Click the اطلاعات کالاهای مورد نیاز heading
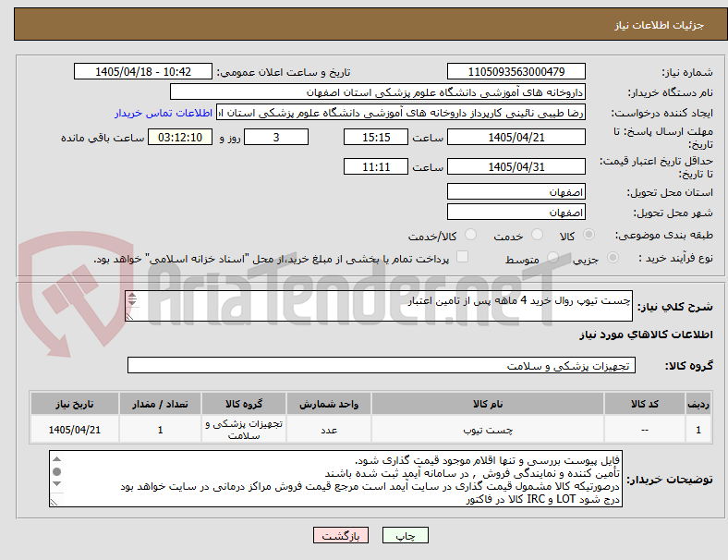The width and height of the screenshot is (728, 560). click(646, 335)
